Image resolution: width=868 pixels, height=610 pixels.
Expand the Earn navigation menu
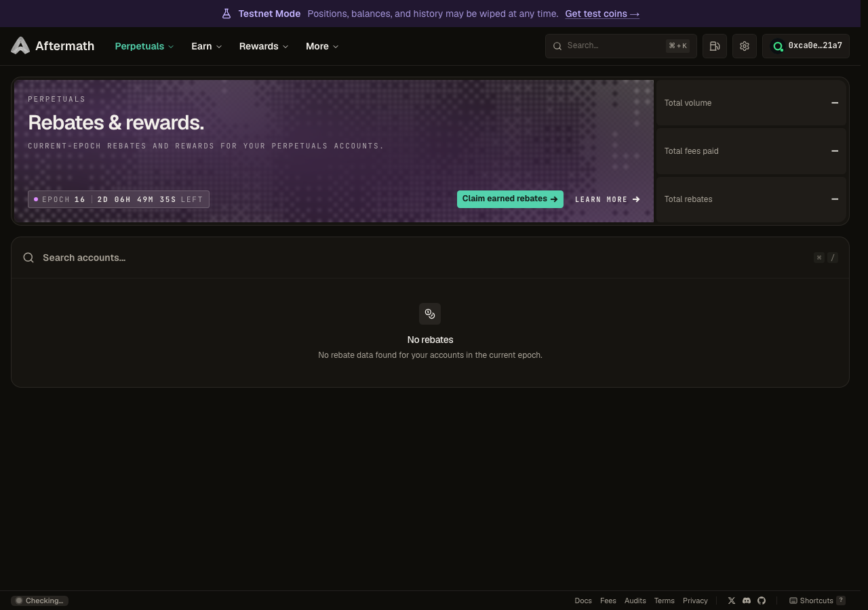click(x=207, y=46)
